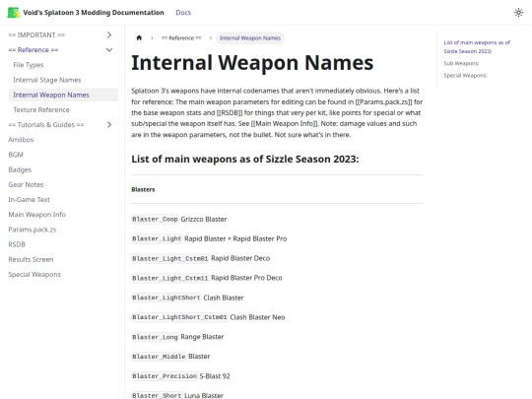Click Blaster_Light code name
The width and height of the screenshot is (532, 399).
click(x=157, y=238)
